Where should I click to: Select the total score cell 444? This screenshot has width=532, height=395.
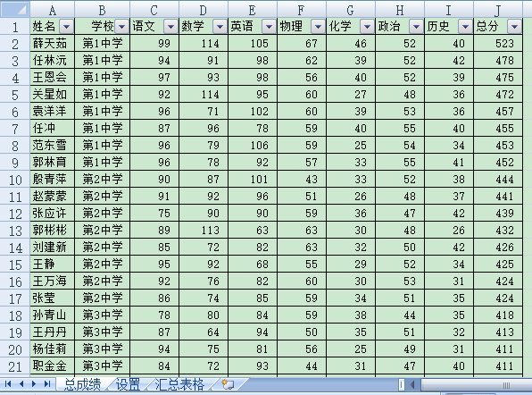coord(498,179)
